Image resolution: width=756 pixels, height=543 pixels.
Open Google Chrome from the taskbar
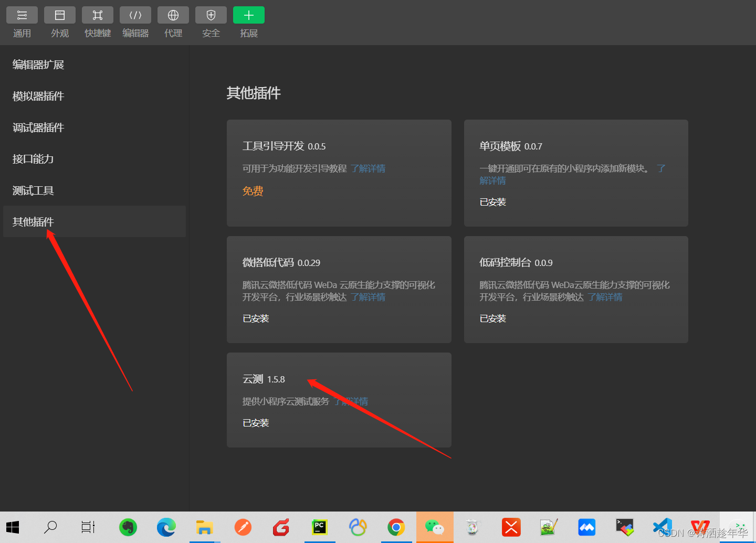point(396,527)
